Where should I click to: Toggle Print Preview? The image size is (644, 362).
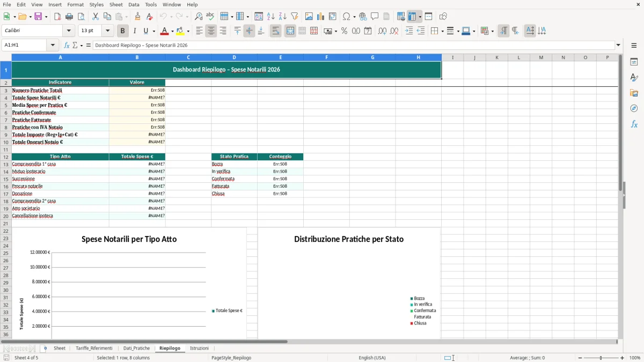pos(81,17)
